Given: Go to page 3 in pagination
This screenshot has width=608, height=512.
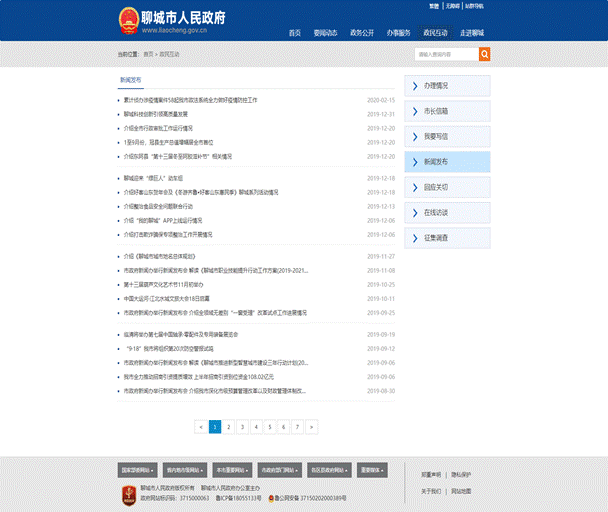Looking at the screenshot, I should 242,427.
